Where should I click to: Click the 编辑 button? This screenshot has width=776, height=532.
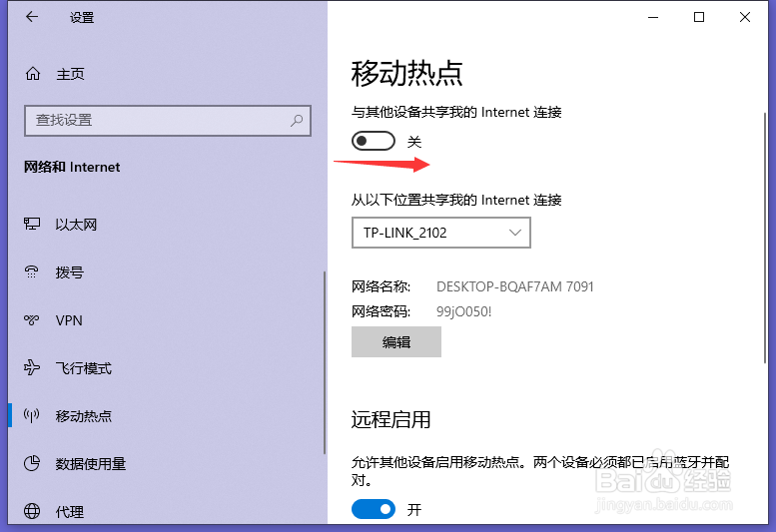pyautogui.click(x=396, y=341)
